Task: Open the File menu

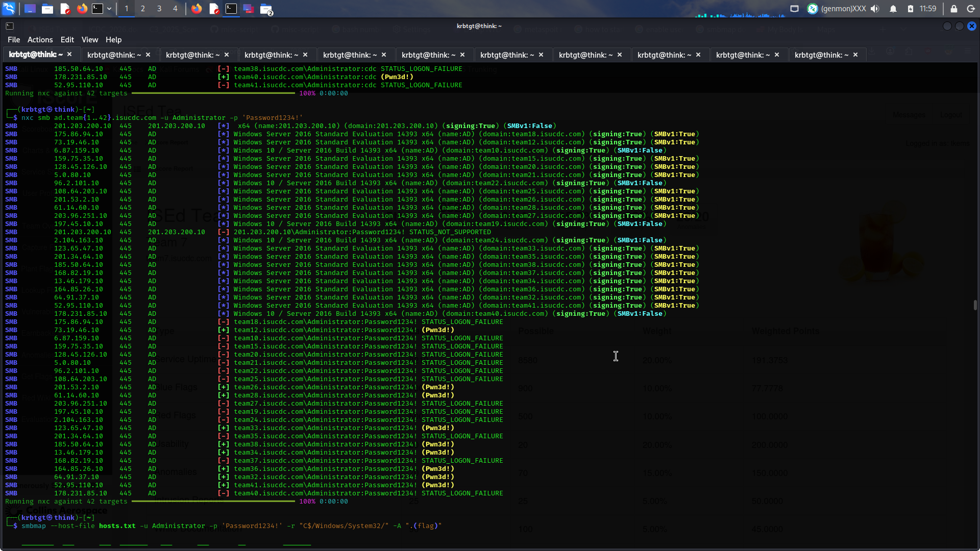Action: (x=14, y=40)
